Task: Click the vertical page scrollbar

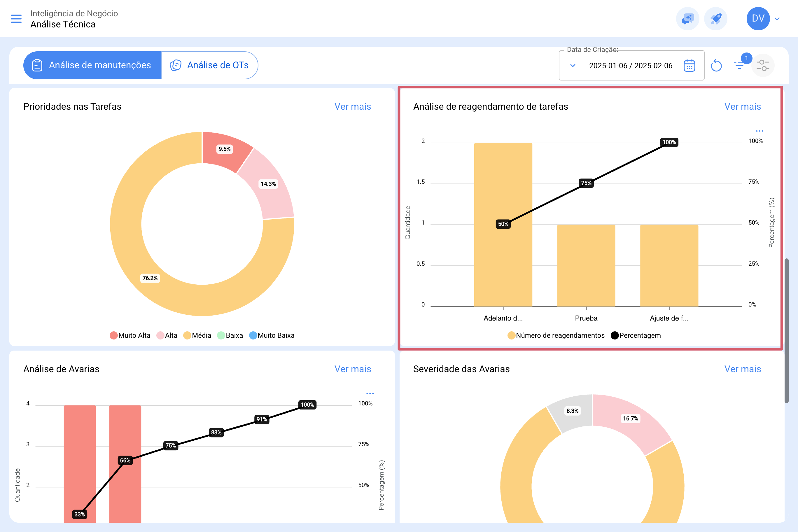Action: [786, 331]
